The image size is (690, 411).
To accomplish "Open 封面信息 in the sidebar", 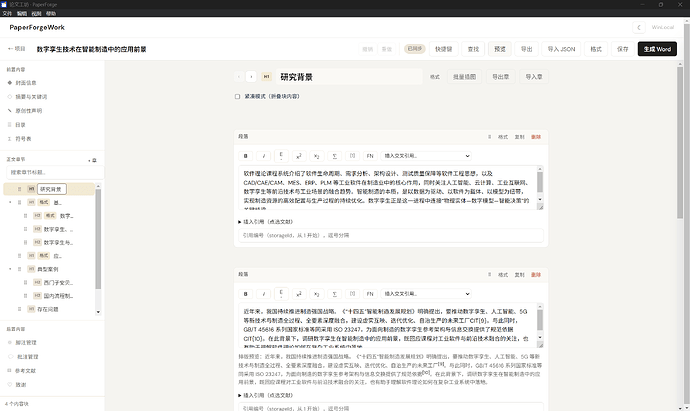I will coord(26,83).
